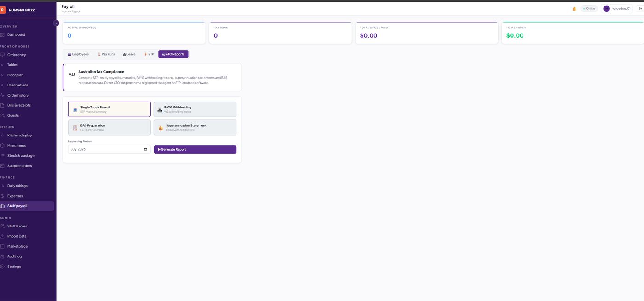Viewport: 644px width, 301px height.
Task: Click the logout icon at top right
Action: pyautogui.click(x=640, y=9)
